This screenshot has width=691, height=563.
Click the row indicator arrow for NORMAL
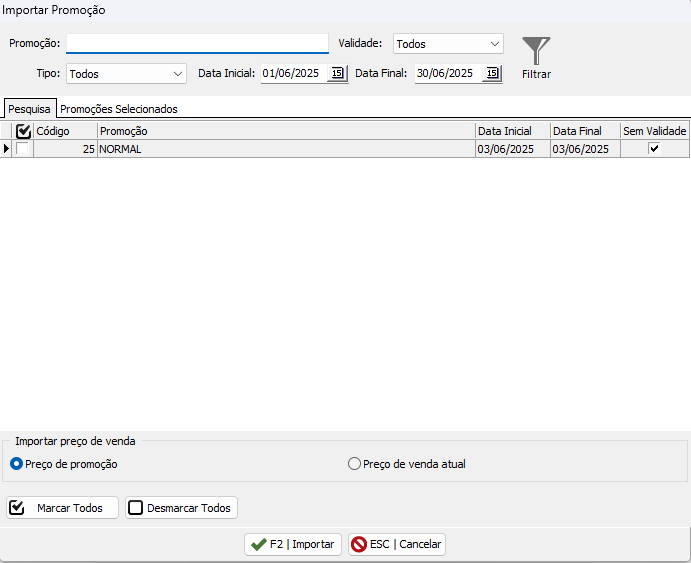click(x=7, y=149)
